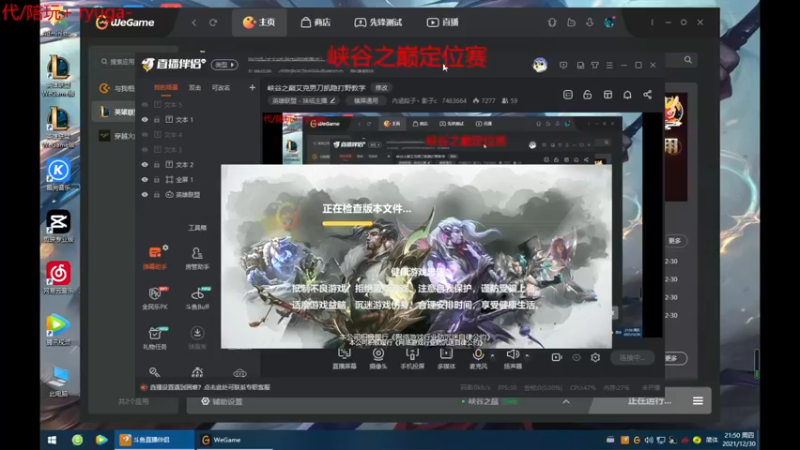The width and height of the screenshot is (800, 450).
Task: Click the unlock padlock icon in stream header
Action: (588, 95)
